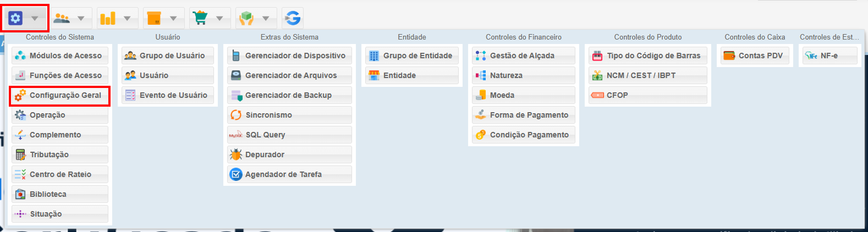This screenshot has height=232, width=868.
Task: Open CFOP button
Action: [x=648, y=95]
